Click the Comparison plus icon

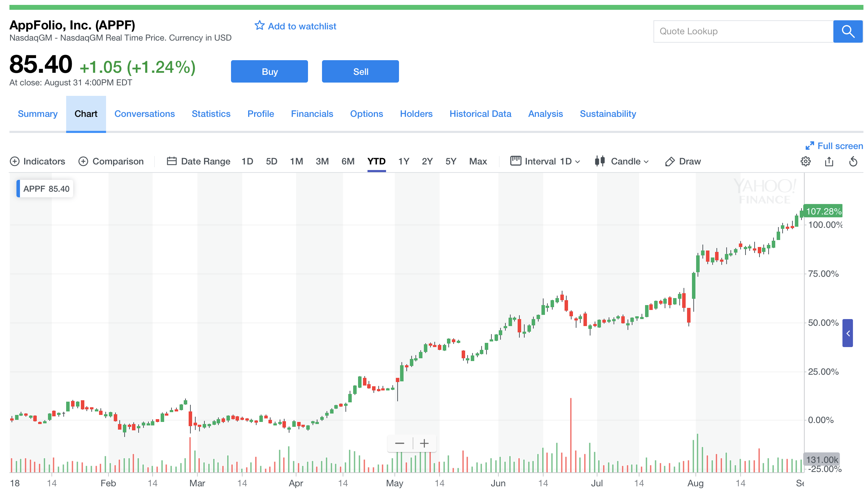coord(83,161)
